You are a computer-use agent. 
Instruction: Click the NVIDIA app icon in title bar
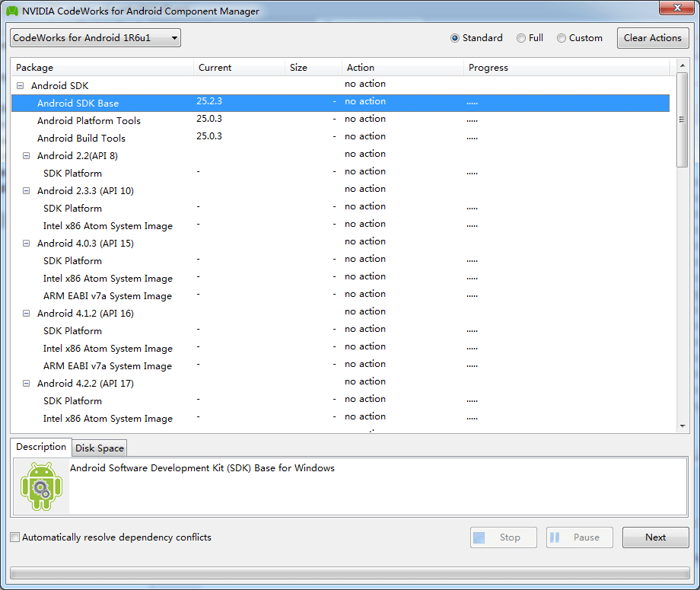tap(12, 11)
